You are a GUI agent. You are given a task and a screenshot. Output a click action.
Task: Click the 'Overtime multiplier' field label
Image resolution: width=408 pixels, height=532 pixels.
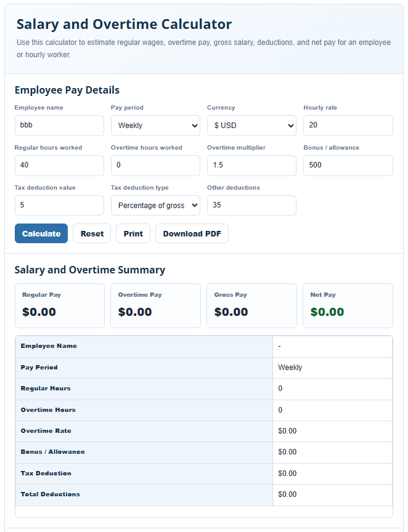(x=237, y=148)
